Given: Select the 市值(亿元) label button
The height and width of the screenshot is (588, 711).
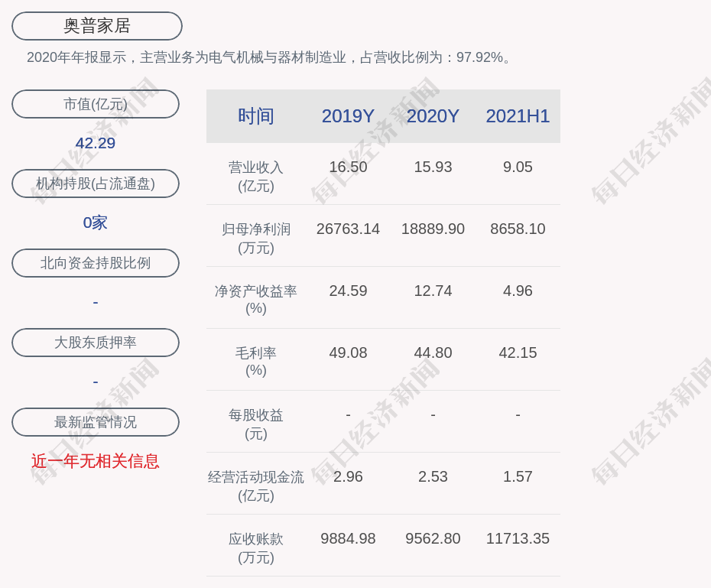Looking at the screenshot, I should tap(96, 104).
